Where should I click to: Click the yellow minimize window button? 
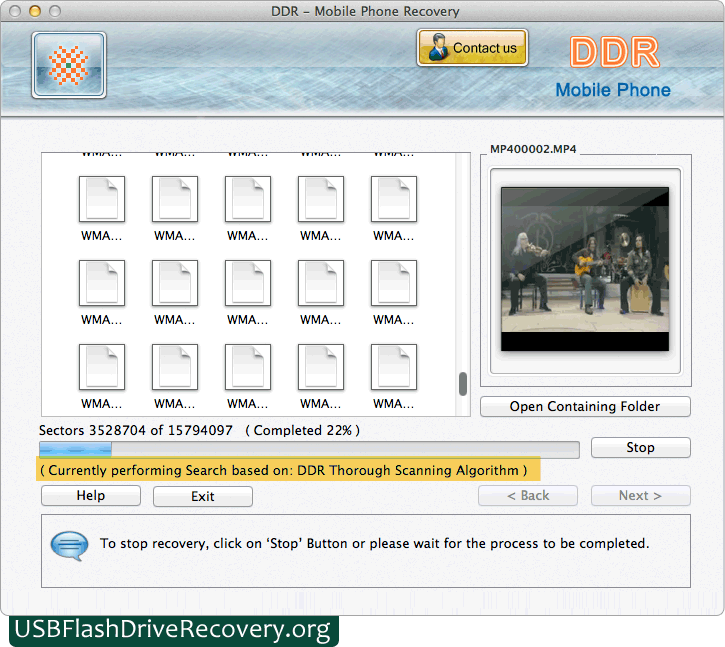(x=35, y=11)
